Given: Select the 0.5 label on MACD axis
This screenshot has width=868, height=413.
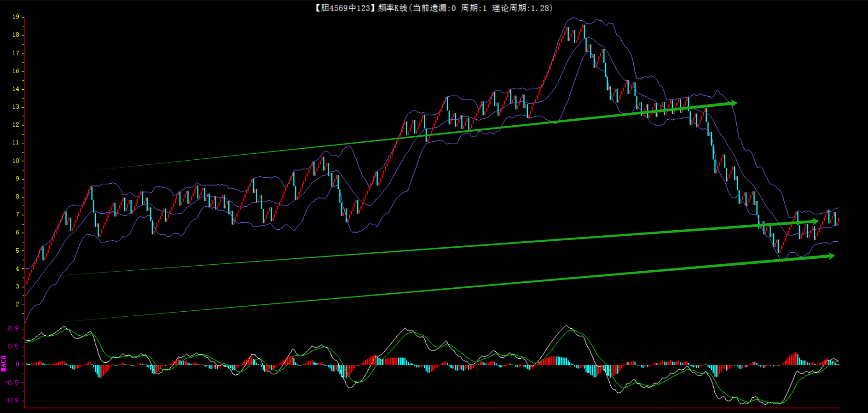Looking at the screenshot, I should (x=14, y=346).
